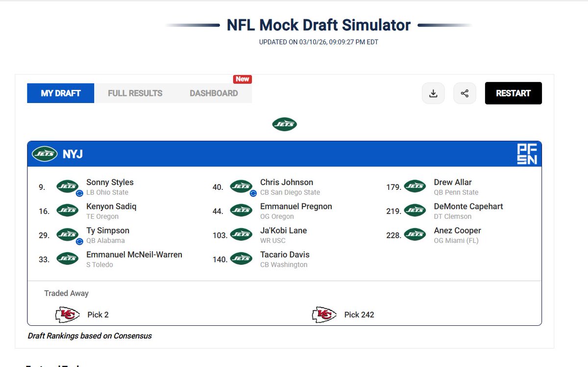The height and width of the screenshot is (367, 588).
Task: Open the DASHBOARD tab
Action: [x=214, y=93]
